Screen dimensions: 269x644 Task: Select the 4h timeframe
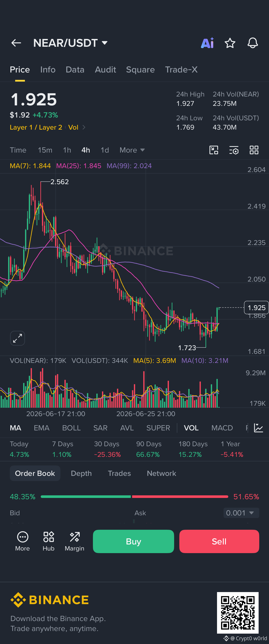point(86,150)
